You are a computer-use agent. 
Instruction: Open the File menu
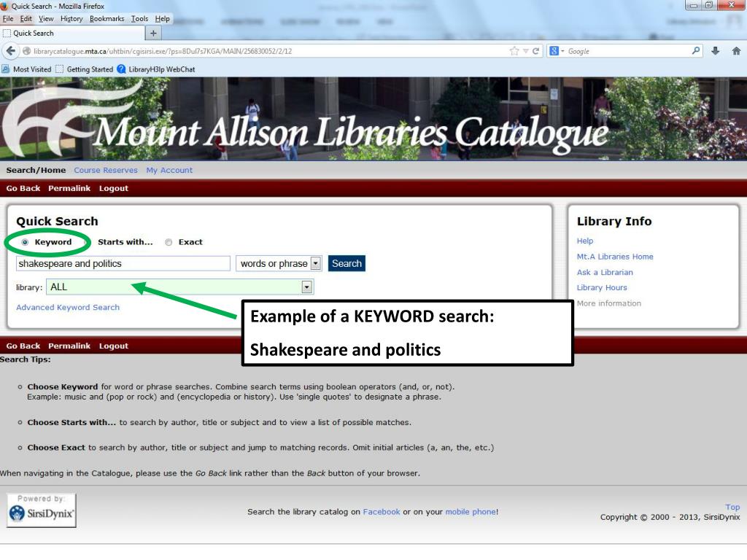8,18
